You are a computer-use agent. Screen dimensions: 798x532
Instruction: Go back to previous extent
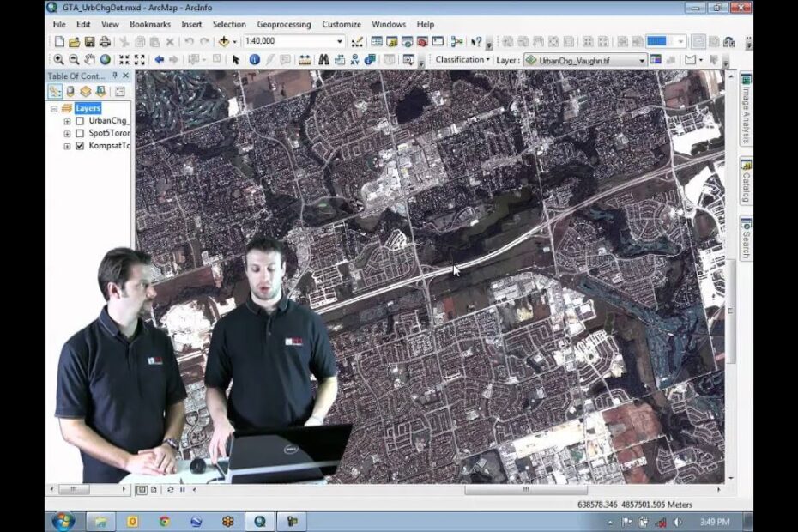coord(160,60)
